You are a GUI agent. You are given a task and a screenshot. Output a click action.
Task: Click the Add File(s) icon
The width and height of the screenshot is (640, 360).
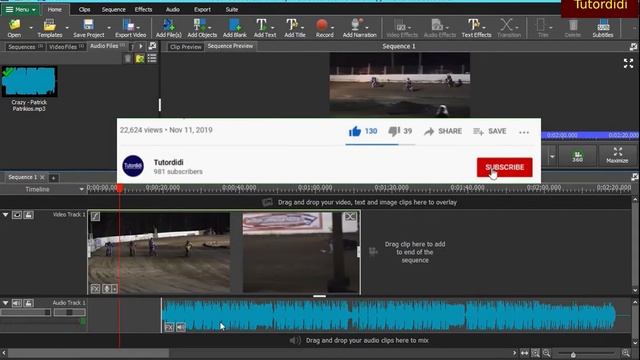[x=168, y=25]
